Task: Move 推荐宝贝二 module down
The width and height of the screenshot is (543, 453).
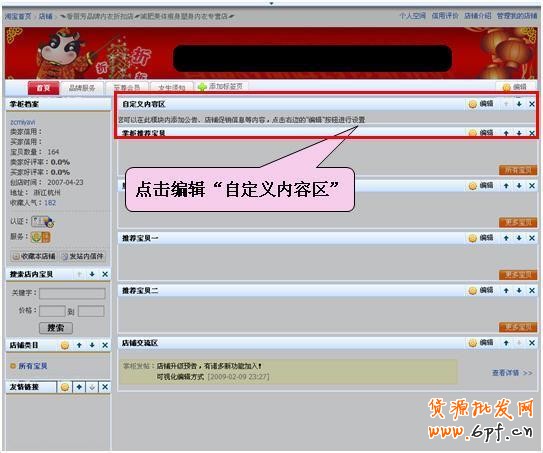Action: 519,290
